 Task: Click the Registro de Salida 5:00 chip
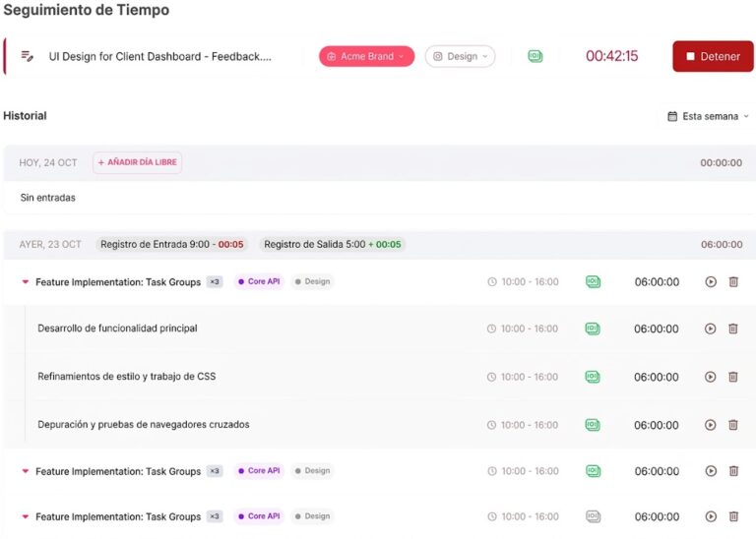click(x=332, y=244)
